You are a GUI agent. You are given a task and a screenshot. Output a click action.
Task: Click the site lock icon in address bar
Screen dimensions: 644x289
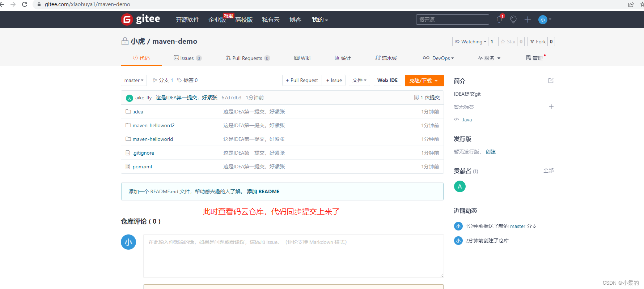pos(39,4)
